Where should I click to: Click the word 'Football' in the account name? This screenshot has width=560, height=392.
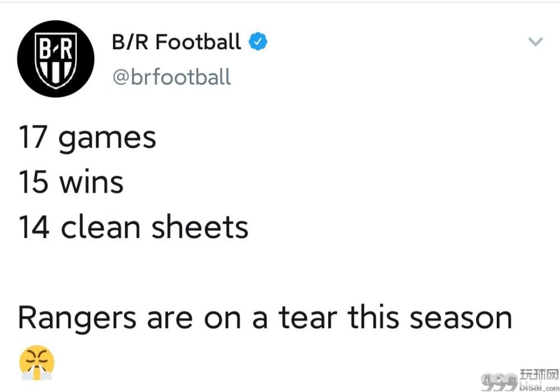[198, 42]
